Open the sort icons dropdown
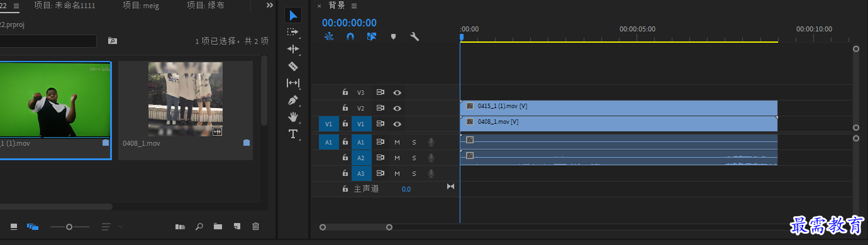This screenshot has width=868, height=245. pos(113,226)
